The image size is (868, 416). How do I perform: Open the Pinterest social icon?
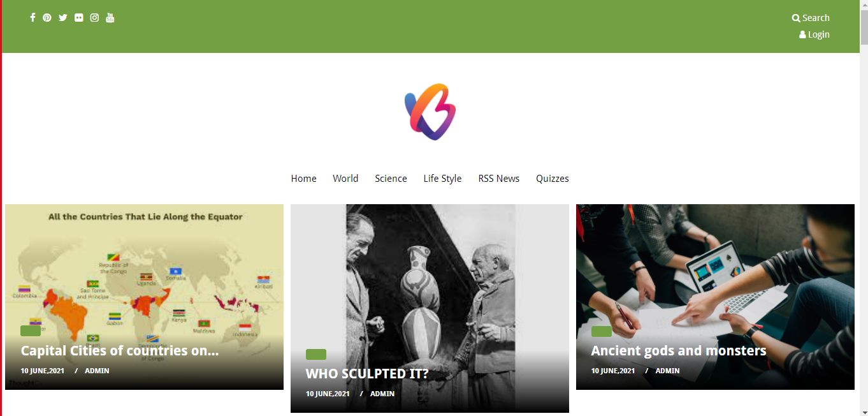click(47, 17)
